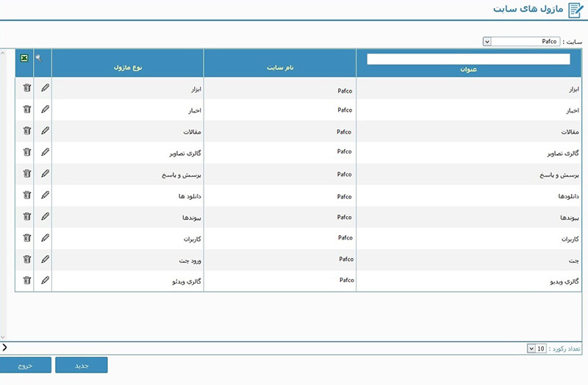Edit the ابزار row with pencil icon
The height and width of the screenshot is (385, 588).
click(x=46, y=87)
